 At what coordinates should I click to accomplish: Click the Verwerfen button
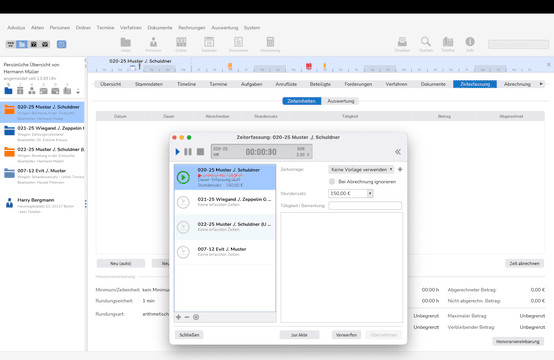[x=346, y=335]
